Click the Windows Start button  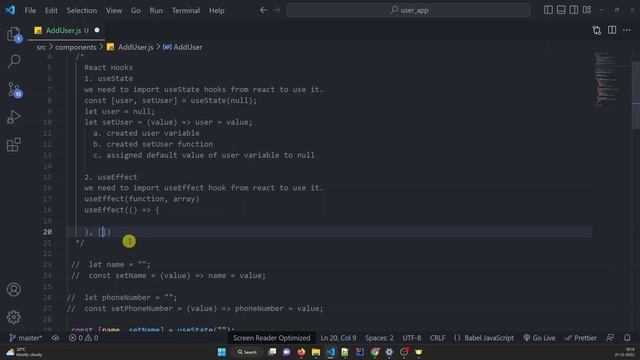[222, 352]
